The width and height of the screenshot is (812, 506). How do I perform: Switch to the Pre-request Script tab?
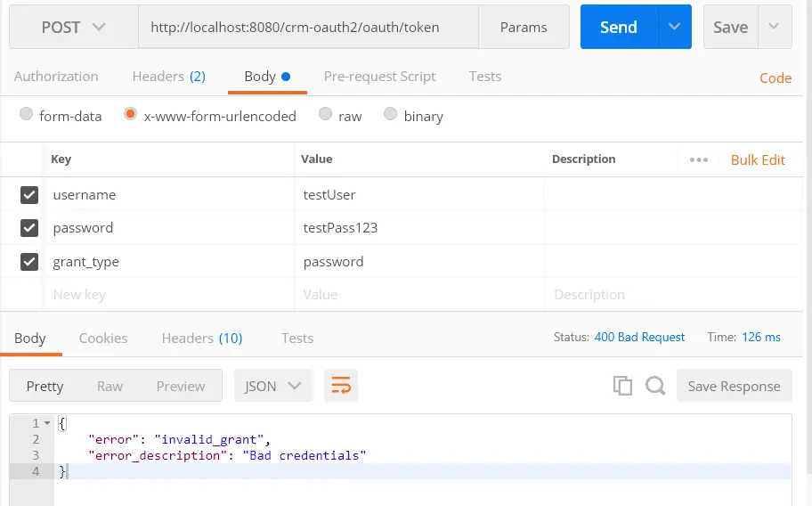pos(379,77)
